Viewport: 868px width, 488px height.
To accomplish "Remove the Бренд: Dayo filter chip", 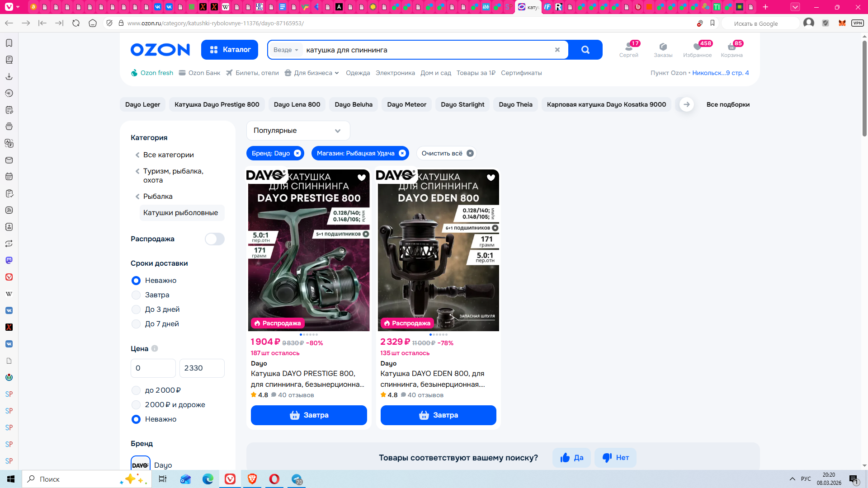I will 297,153.
